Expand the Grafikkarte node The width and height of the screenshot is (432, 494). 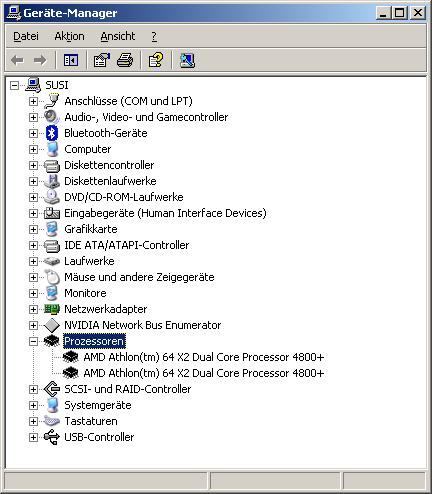point(33,229)
